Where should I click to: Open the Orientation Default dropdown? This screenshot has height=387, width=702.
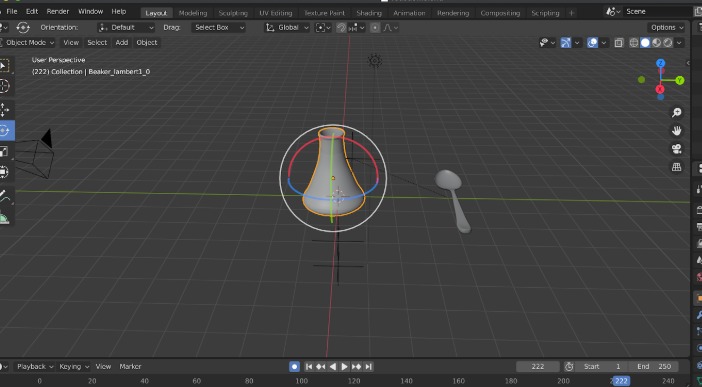point(126,28)
